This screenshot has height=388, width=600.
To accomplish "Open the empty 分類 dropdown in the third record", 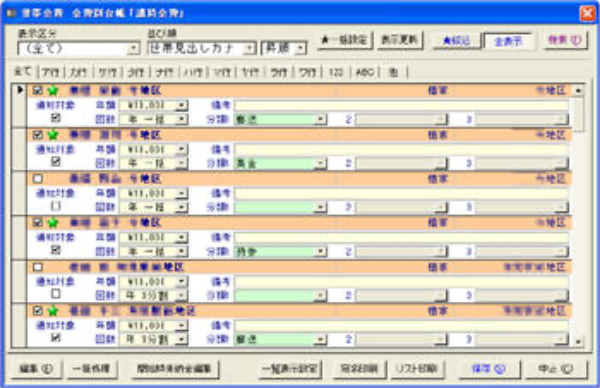I will click(x=320, y=207).
